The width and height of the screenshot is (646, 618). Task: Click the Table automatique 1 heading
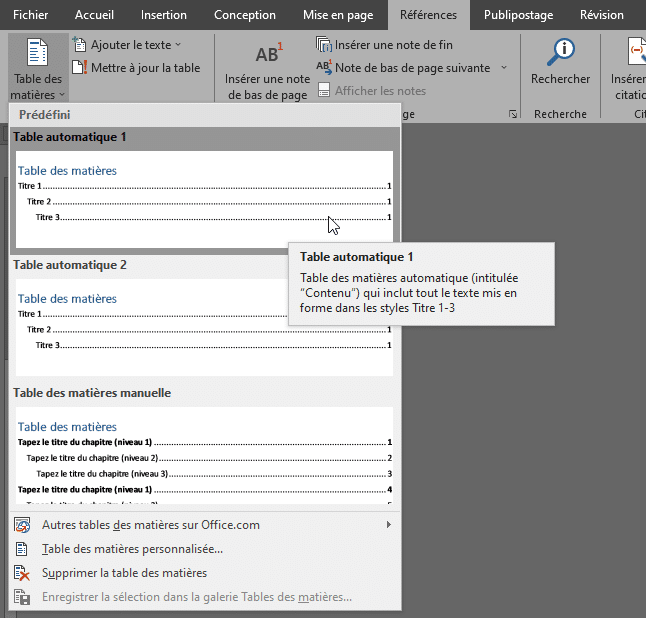(x=69, y=137)
